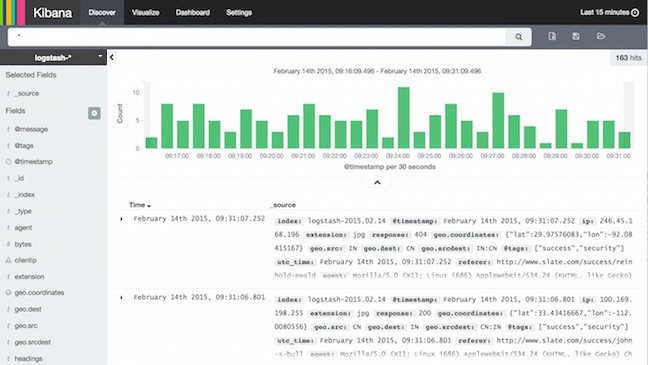Open the Discover tab

102,12
